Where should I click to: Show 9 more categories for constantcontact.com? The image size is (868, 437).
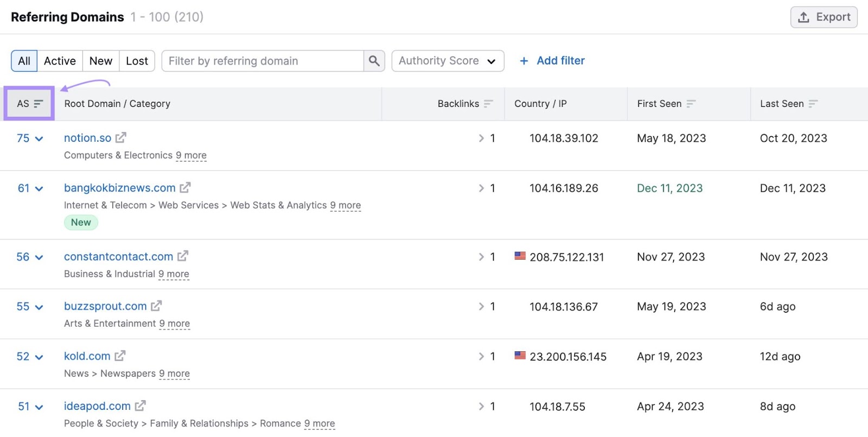174,274
